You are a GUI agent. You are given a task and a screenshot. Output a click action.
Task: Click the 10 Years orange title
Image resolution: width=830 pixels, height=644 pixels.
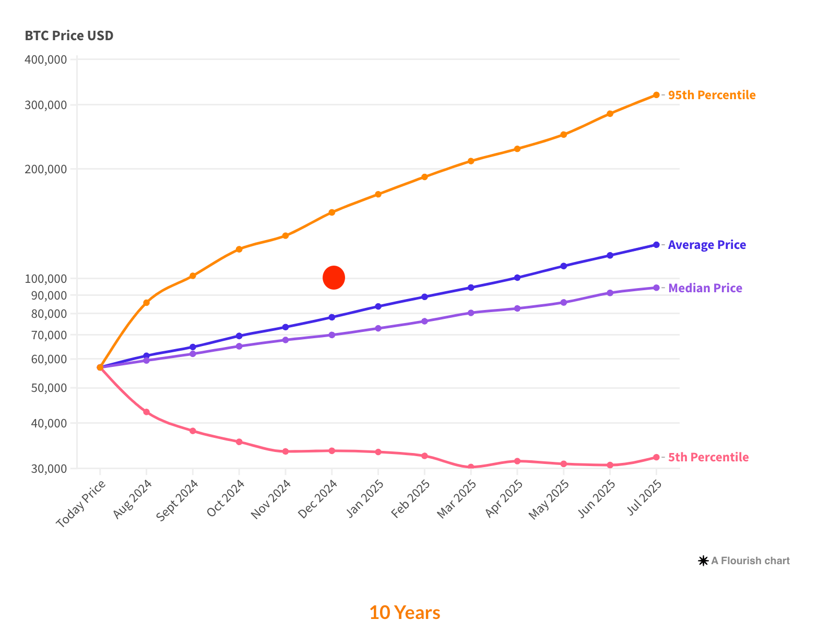pyautogui.click(x=405, y=613)
